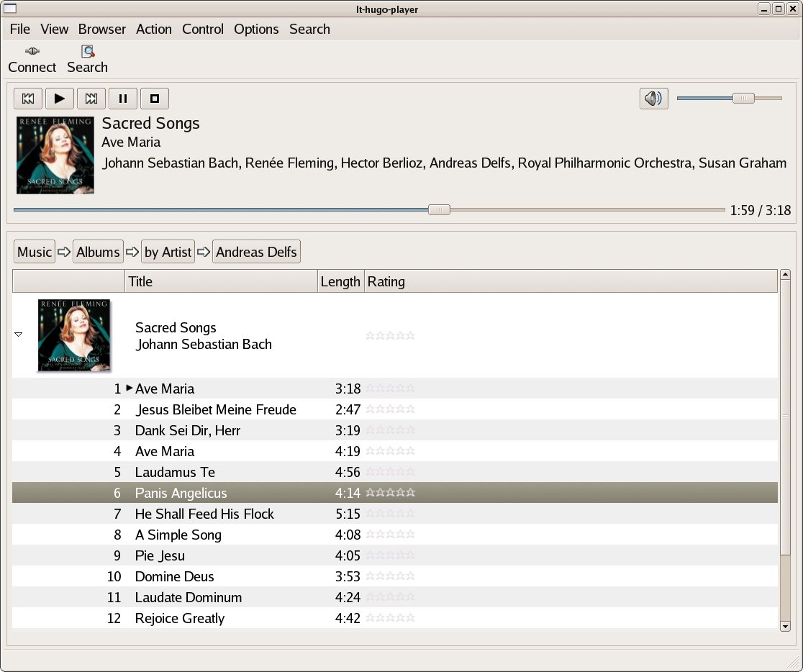The width and height of the screenshot is (803, 672).
Task: Set star rating for Rejoice Greatly
Action: pos(390,618)
